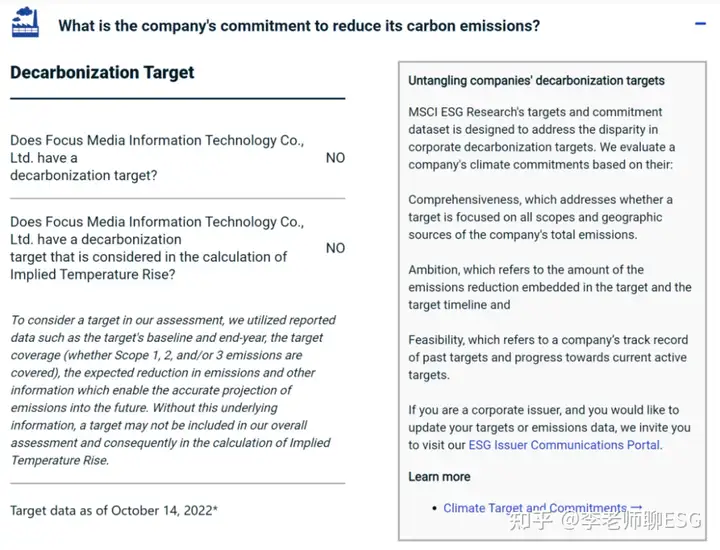720x550 pixels.
Task: Open the Climate Target and Commitments link
Action: [x=534, y=508]
